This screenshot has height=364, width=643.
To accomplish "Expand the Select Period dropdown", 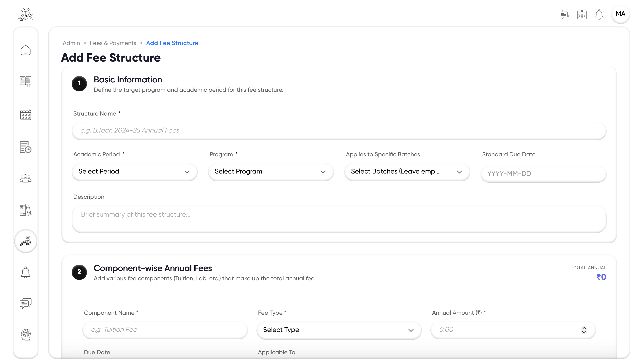I will tap(134, 172).
